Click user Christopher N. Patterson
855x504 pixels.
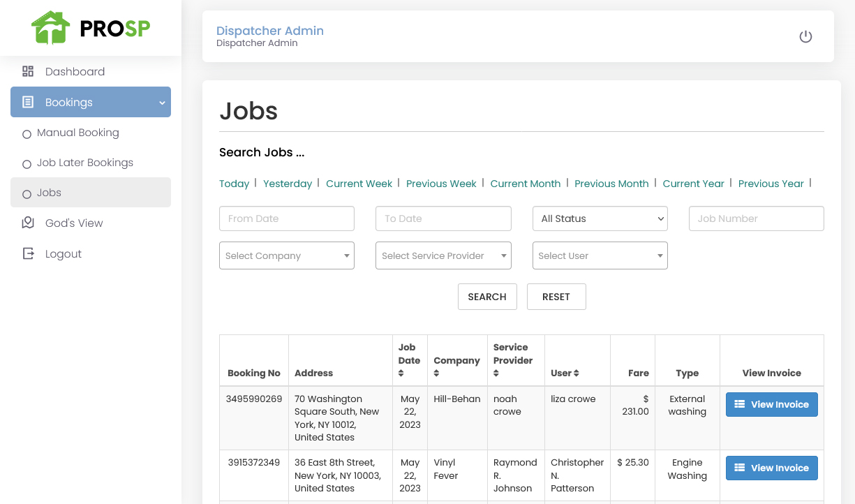tap(577, 475)
